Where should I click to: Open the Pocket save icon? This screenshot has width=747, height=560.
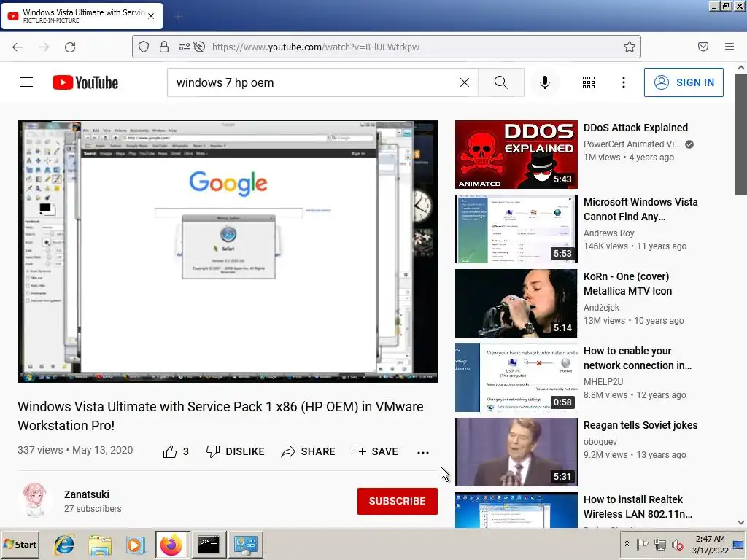[703, 47]
